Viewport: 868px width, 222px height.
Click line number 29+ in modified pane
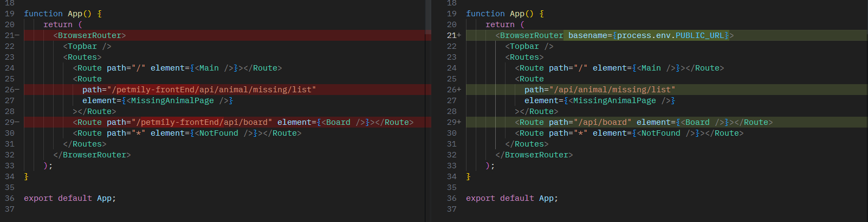point(454,122)
